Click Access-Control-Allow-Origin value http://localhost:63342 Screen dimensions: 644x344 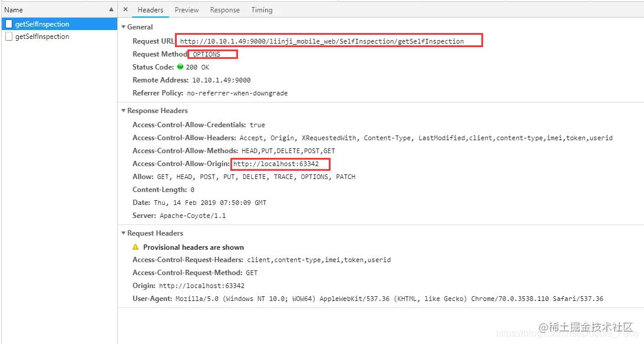[x=276, y=164]
